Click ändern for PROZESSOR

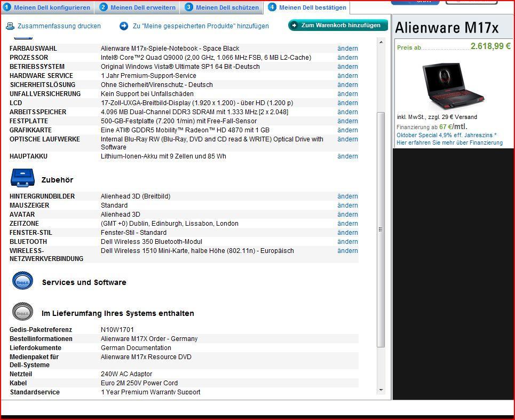347,58
